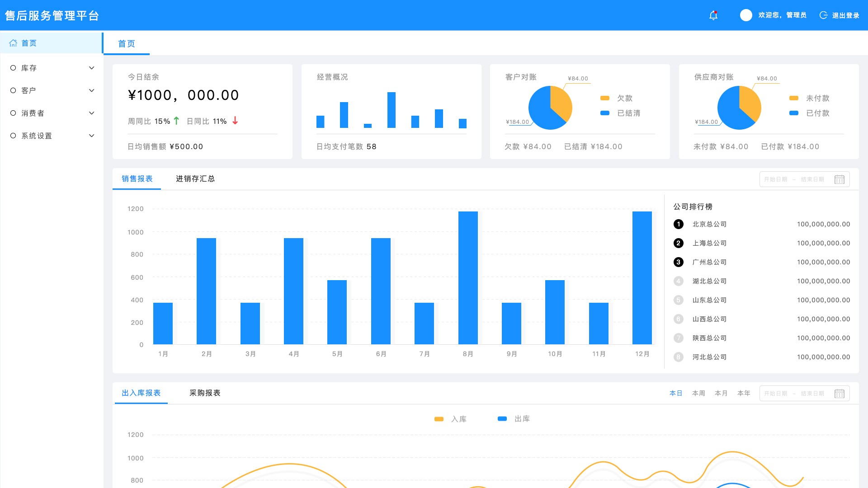Click the 未付款 orange legend swatch
The image size is (868, 488).
(x=793, y=98)
